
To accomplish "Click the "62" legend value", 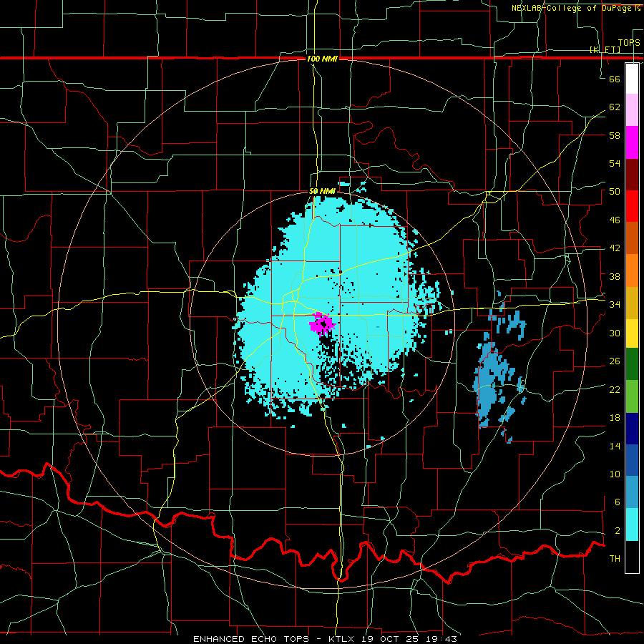I will 615,107.
